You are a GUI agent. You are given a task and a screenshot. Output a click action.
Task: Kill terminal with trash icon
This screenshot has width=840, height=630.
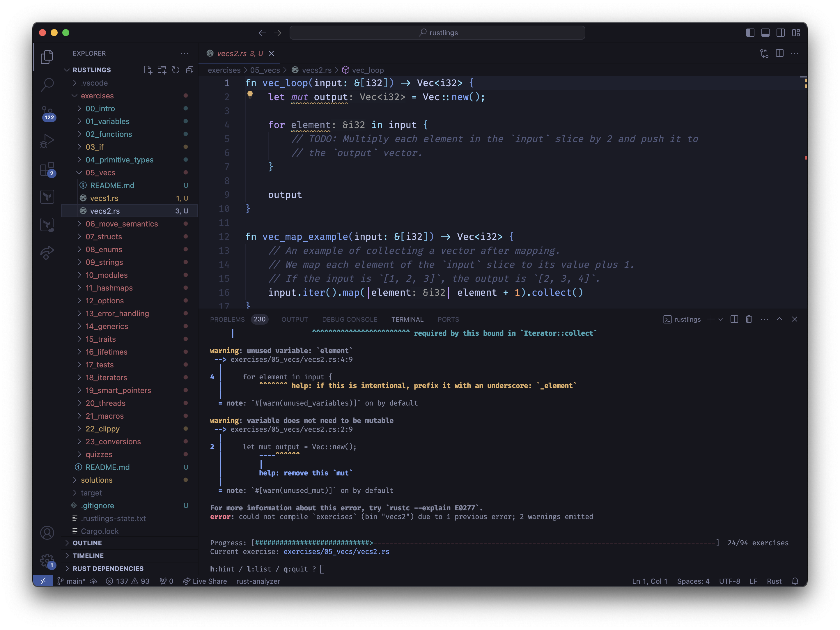pyautogui.click(x=749, y=319)
